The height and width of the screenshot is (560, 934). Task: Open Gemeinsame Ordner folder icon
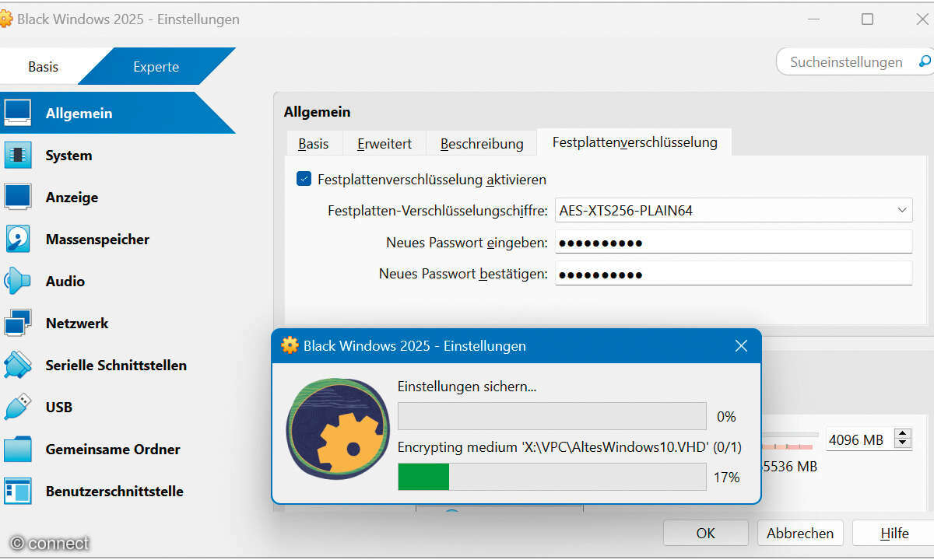18,449
